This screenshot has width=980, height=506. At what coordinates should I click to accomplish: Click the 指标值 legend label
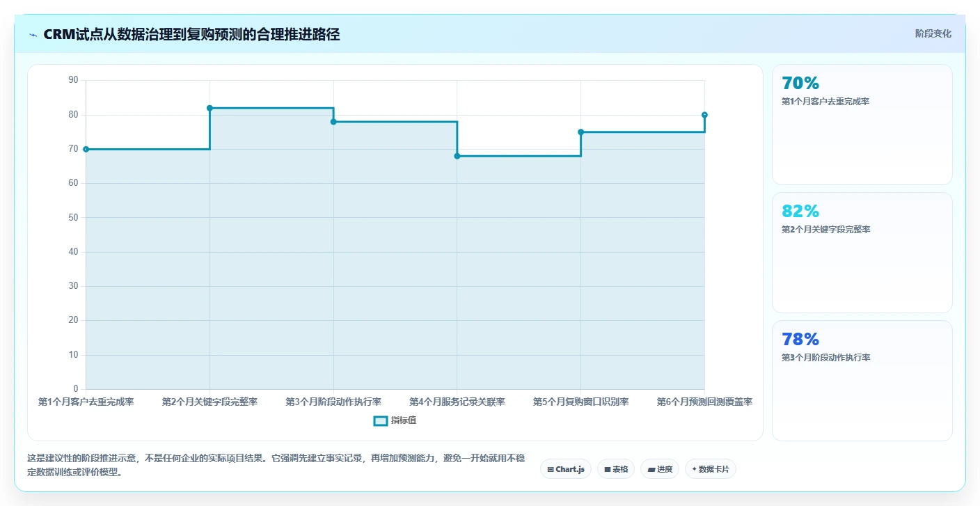click(404, 420)
